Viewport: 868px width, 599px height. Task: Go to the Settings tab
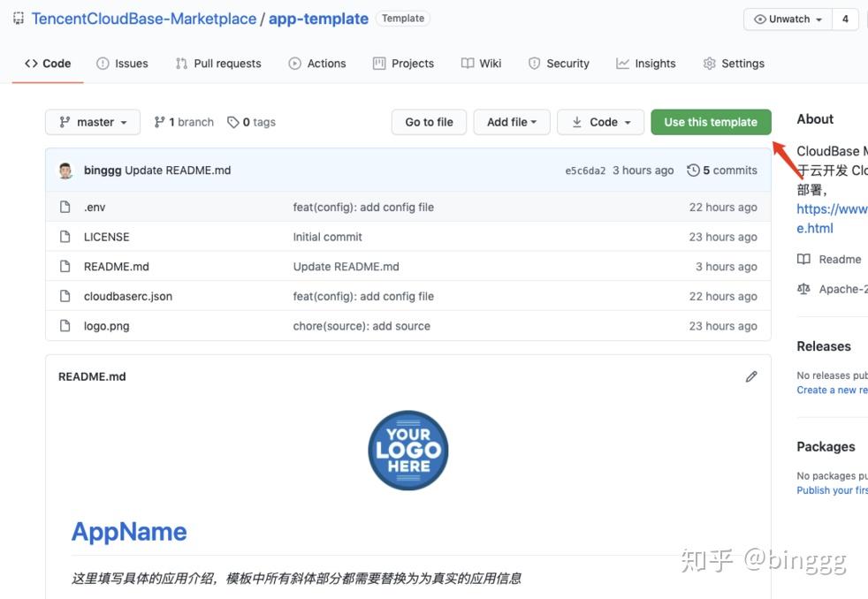733,64
